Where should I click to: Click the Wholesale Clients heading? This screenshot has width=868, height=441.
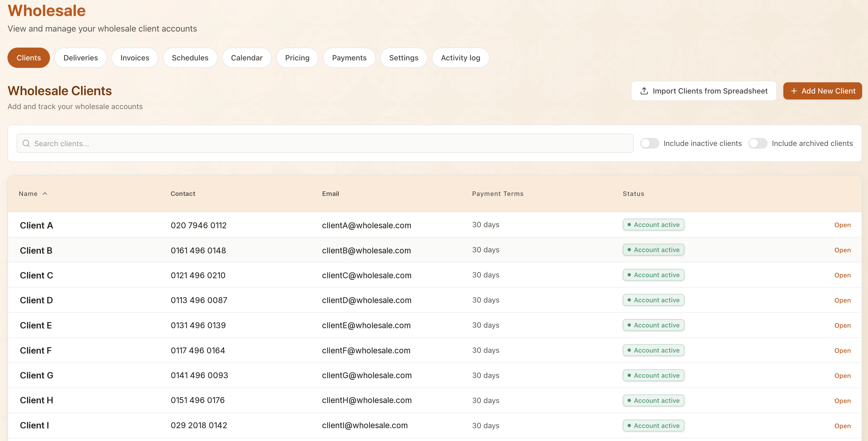point(60,91)
